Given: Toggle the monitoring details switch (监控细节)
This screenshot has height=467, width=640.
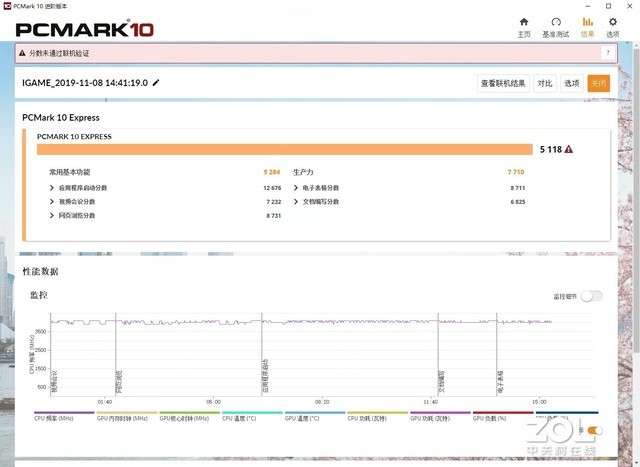Looking at the screenshot, I should click(591, 296).
